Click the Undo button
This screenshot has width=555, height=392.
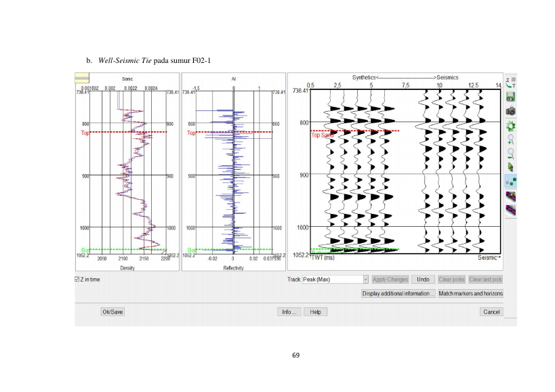(x=423, y=279)
